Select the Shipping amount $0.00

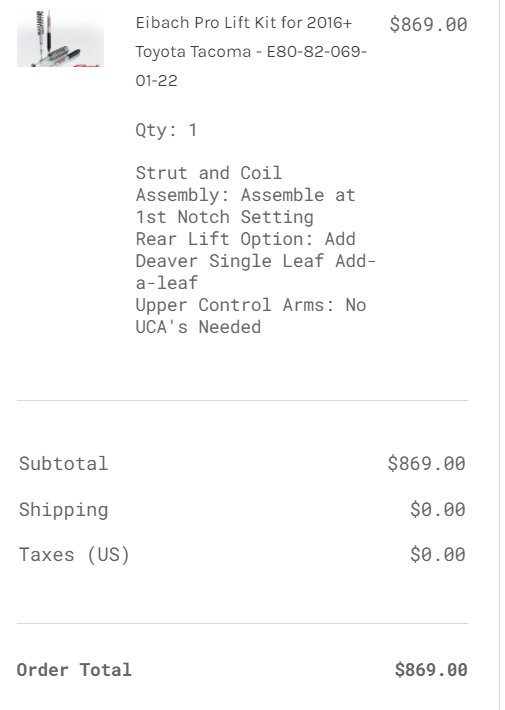(x=438, y=509)
